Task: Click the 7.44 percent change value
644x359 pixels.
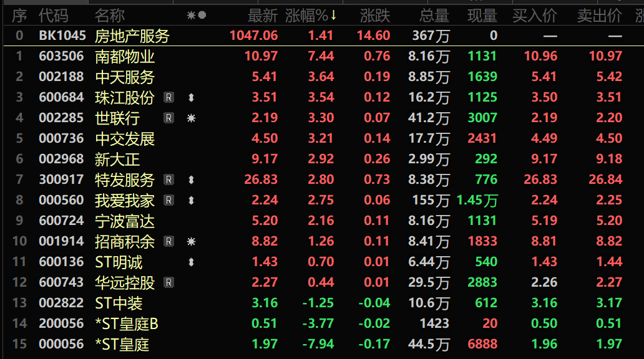Action: (321, 56)
